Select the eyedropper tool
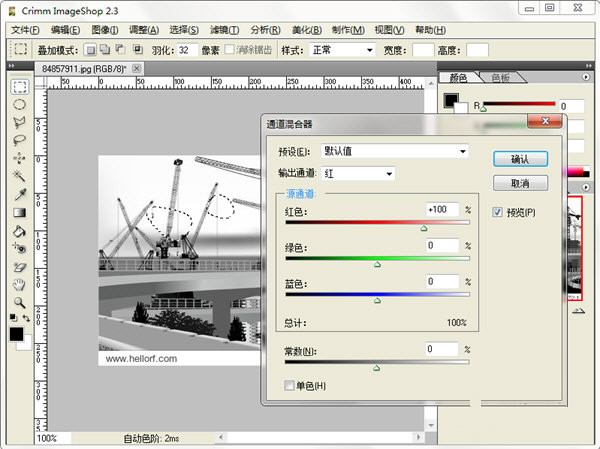This screenshot has width=600, height=449. (x=20, y=194)
